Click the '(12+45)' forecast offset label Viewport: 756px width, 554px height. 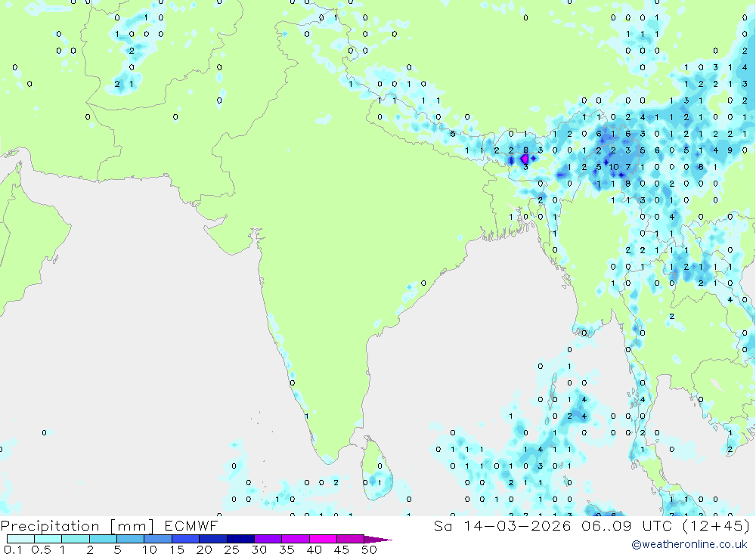(717, 525)
